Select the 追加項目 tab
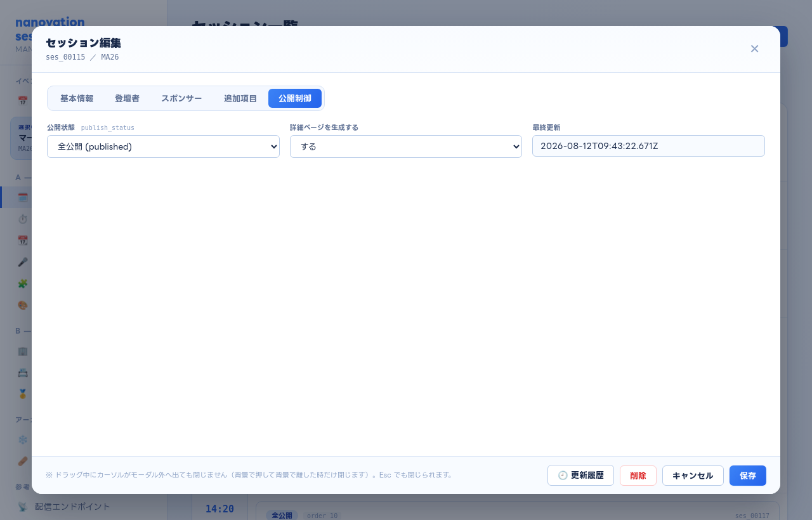812x520 pixels. 240,98
